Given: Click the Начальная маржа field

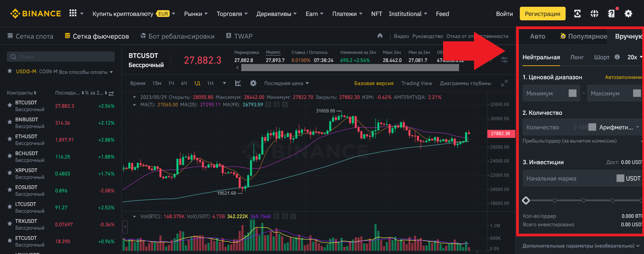Looking at the screenshot, I should tap(582, 178).
